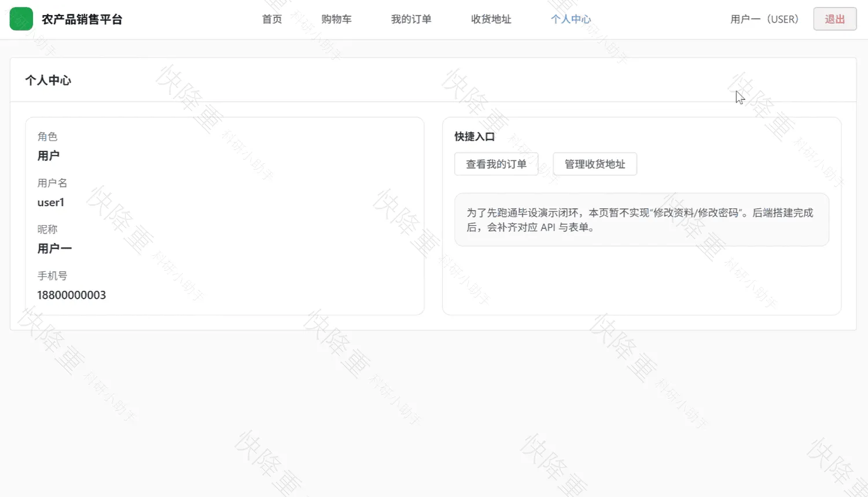Click the 角色 value 用户
The width and height of the screenshot is (868, 497).
tap(49, 156)
